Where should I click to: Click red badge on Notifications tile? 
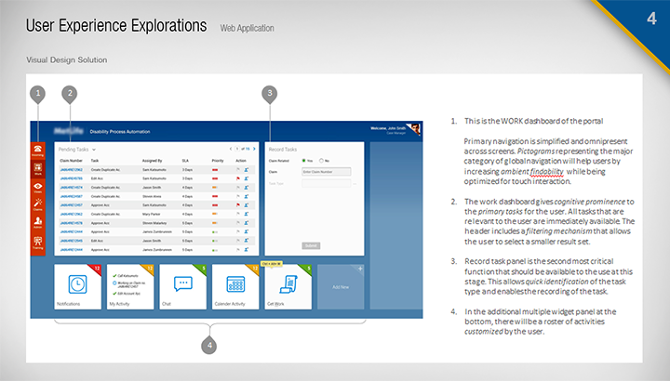click(x=97, y=268)
